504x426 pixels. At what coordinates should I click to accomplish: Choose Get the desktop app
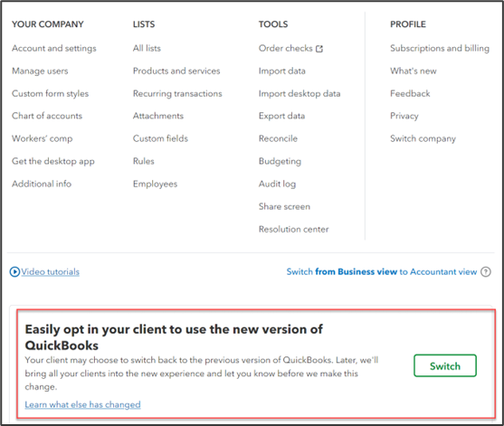53,161
